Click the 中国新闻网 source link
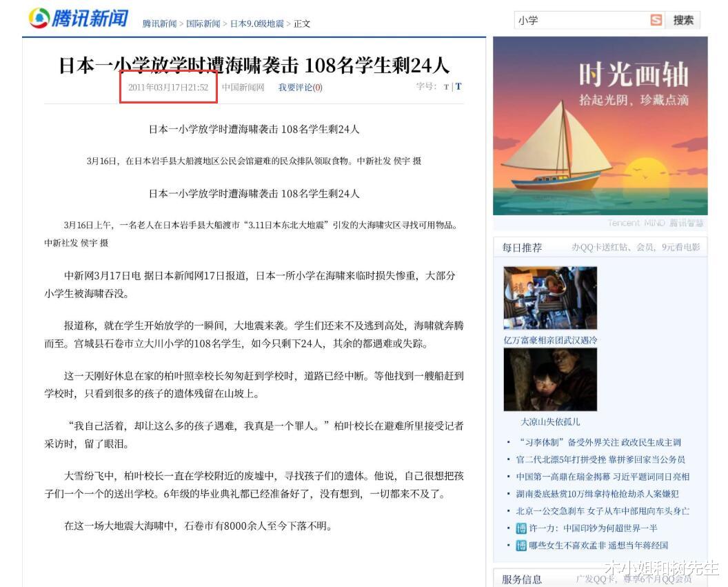Screen dimensions: 728x587 (x=245, y=87)
